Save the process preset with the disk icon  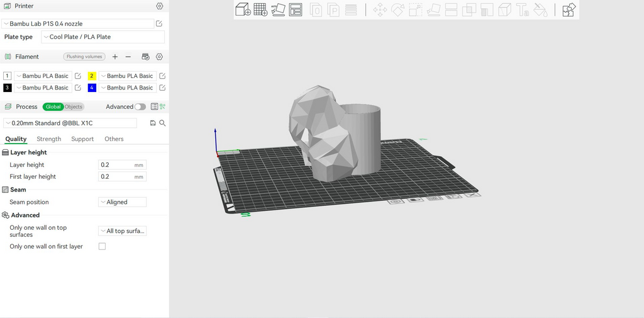tap(153, 123)
